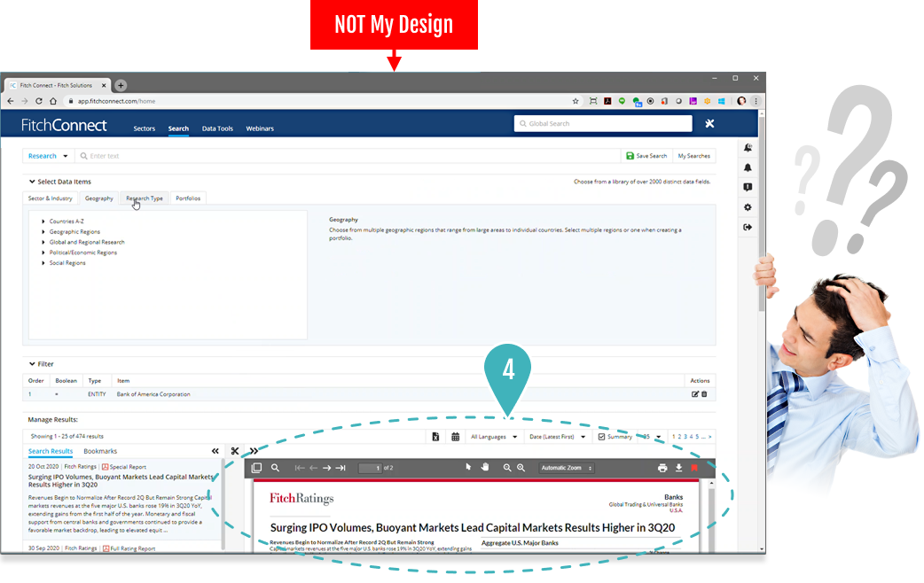Expand Geographic Regions tree node

(43, 233)
